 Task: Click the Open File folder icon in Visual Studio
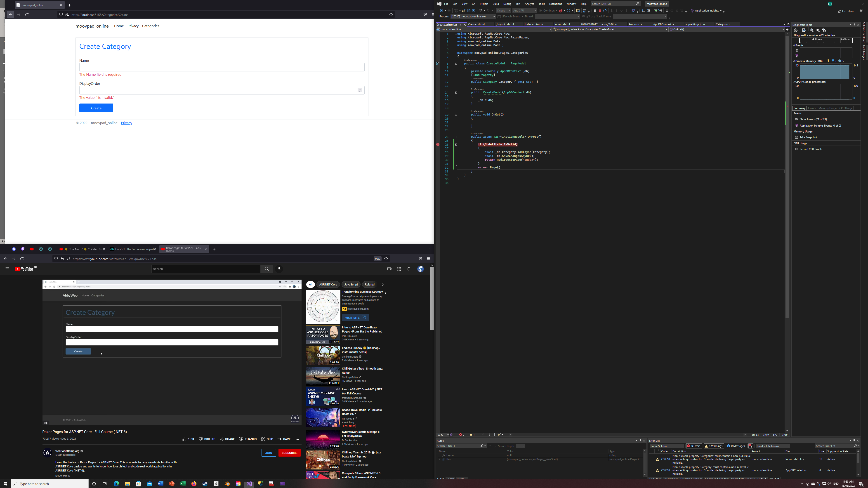pos(464,11)
